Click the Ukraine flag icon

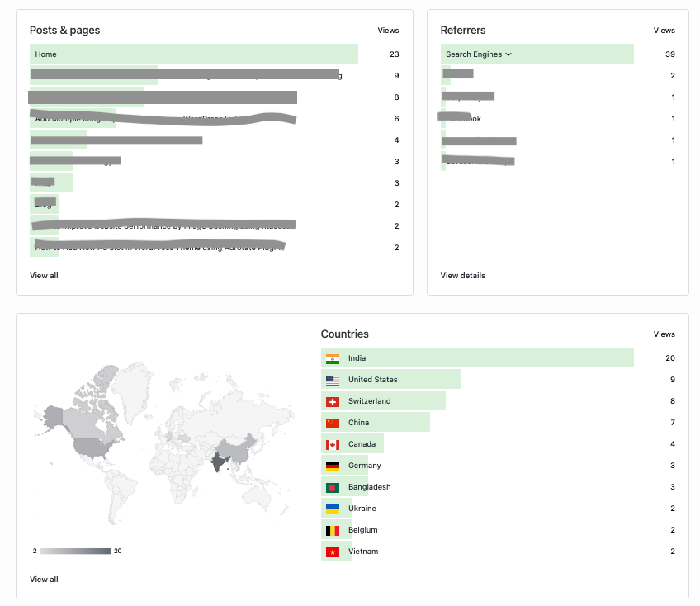tap(333, 509)
